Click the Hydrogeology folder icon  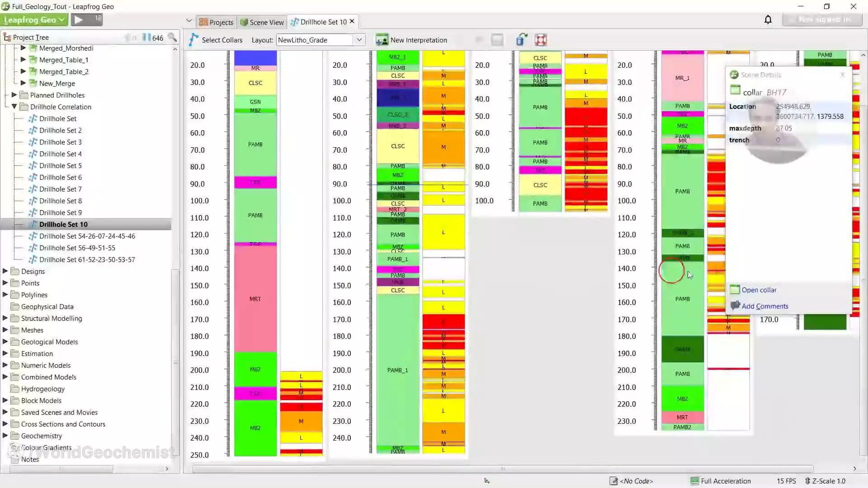point(14,389)
